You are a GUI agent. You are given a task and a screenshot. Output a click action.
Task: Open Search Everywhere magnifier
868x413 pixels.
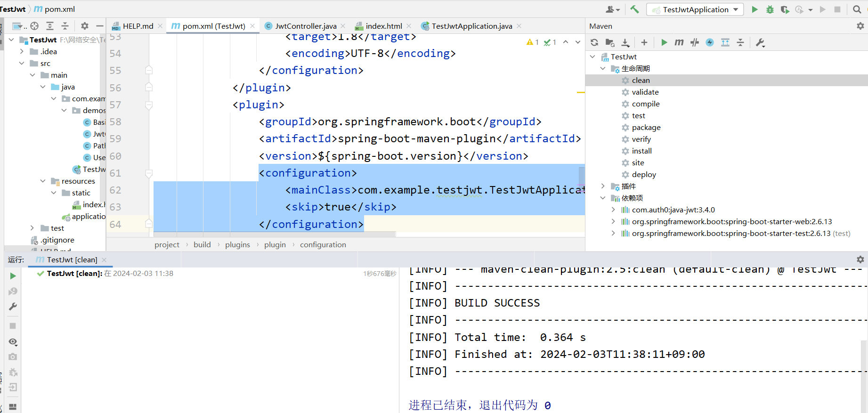(x=857, y=9)
